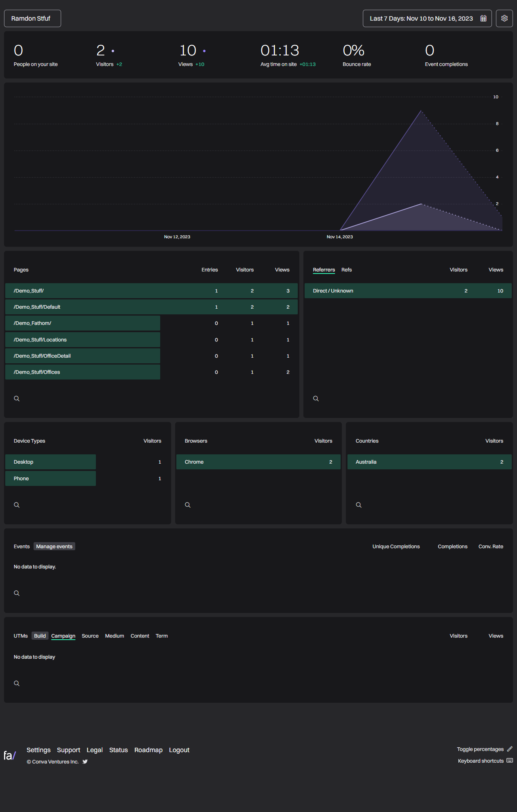
Task: Click the Logout link
Action: click(179, 750)
